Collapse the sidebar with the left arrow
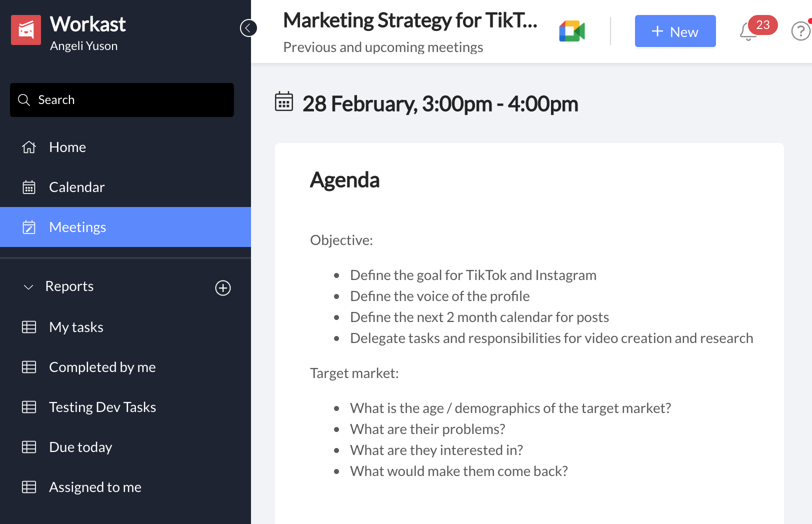812x524 pixels. (x=248, y=28)
